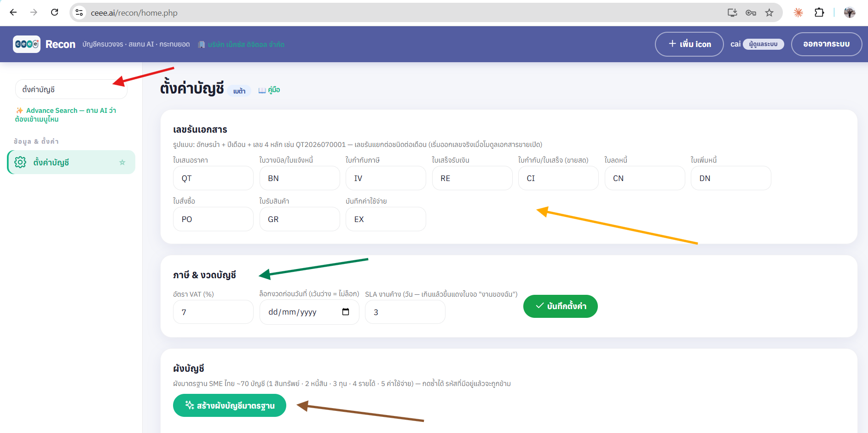The width and height of the screenshot is (868, 433).
Task: Click the เพิ่ม icon button
Action: (x=689, y=44)
